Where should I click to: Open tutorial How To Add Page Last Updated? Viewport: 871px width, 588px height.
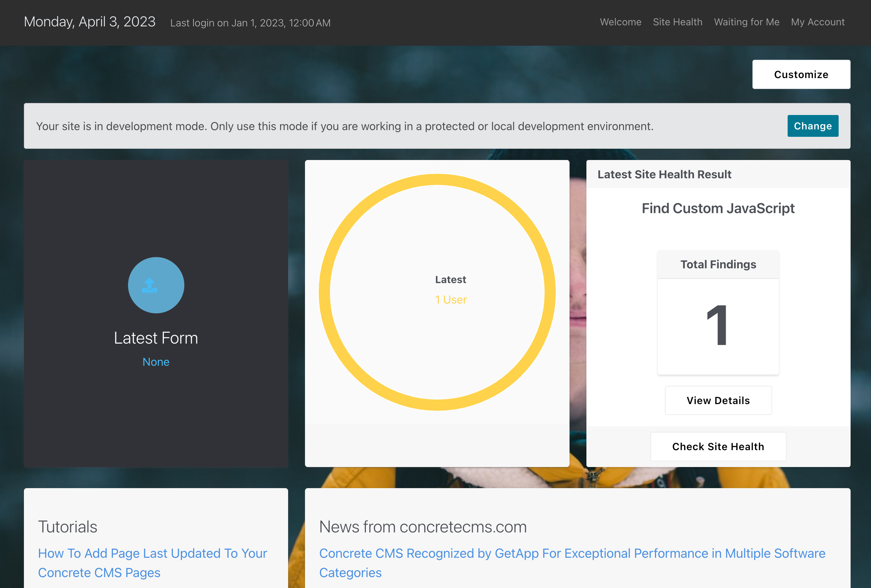[153, 563]
